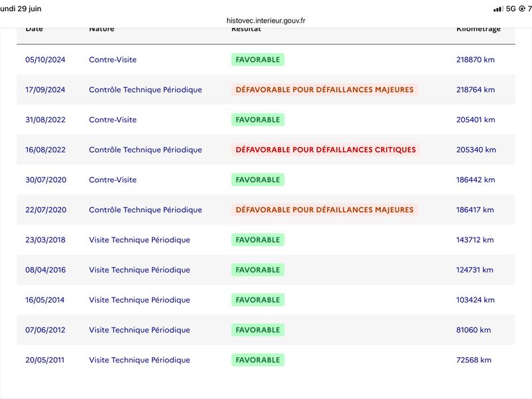Click DÉFAVORABLE MAJEURES badge for 22/07/2020
The image size is (532, 399).
pos(325,209)
